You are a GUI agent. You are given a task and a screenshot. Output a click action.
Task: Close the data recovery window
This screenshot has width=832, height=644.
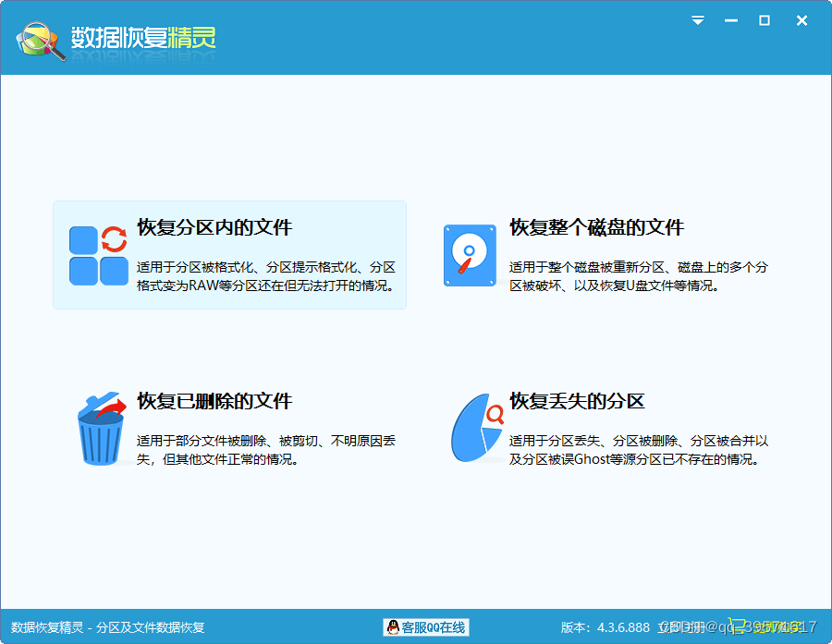pyautogui.click(x=801, y=20)
